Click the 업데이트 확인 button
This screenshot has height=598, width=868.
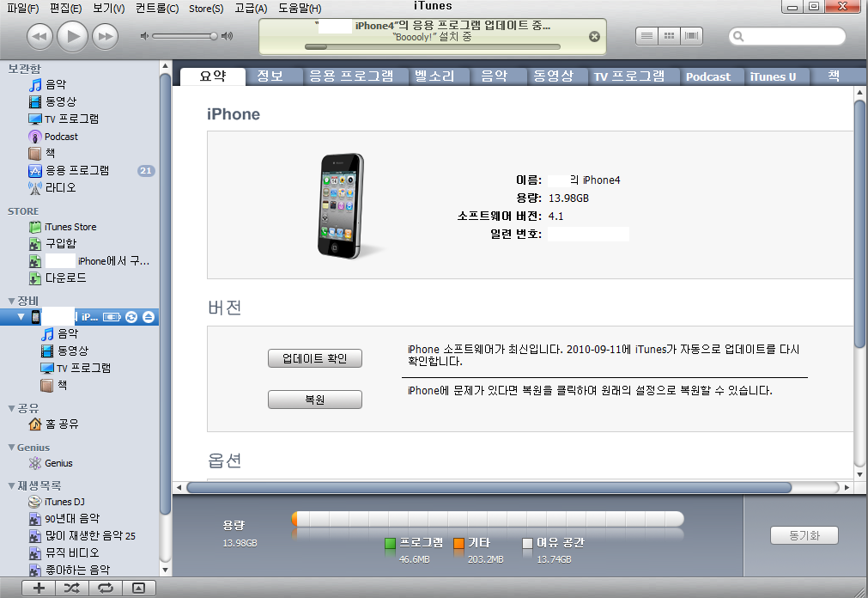[x=315, y=358]
